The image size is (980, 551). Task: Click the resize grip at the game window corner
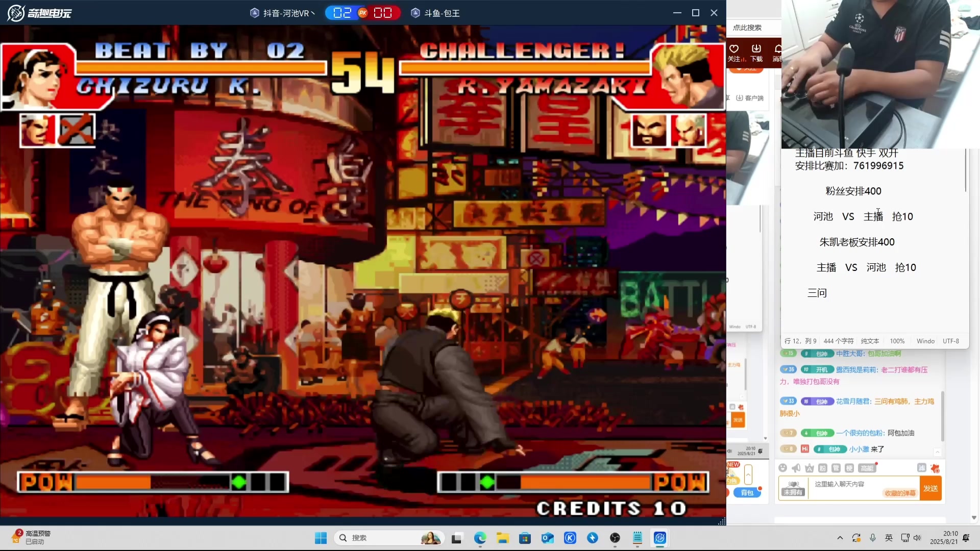coord(722,521)
